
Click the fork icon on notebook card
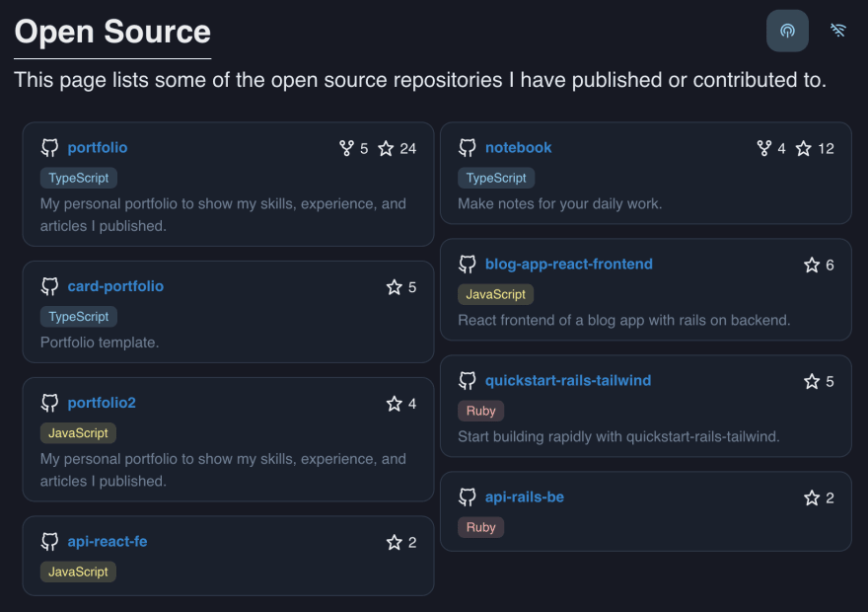pyautogui.click(x=763, y=148)
